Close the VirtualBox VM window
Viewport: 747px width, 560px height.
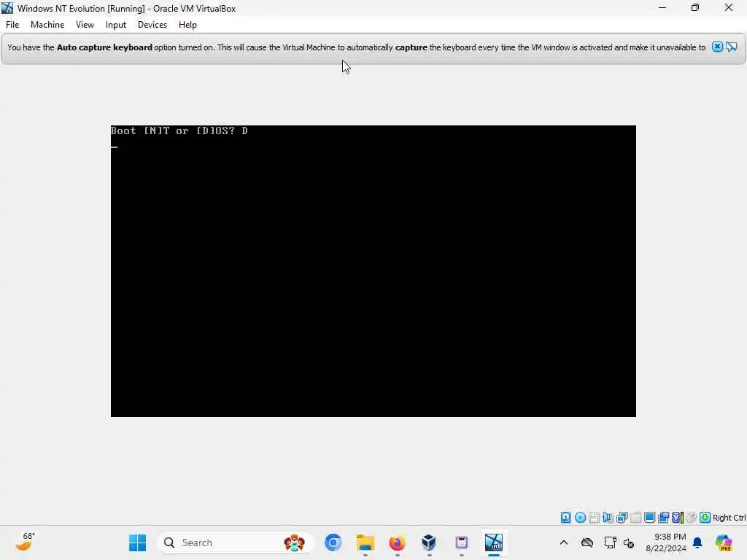point(729,8)
